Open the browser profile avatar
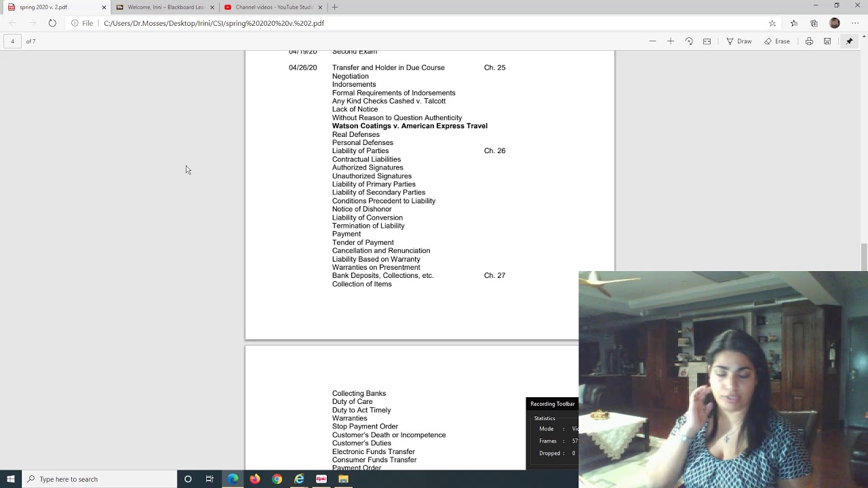This screenshot has width=868, height=488. 835,23
